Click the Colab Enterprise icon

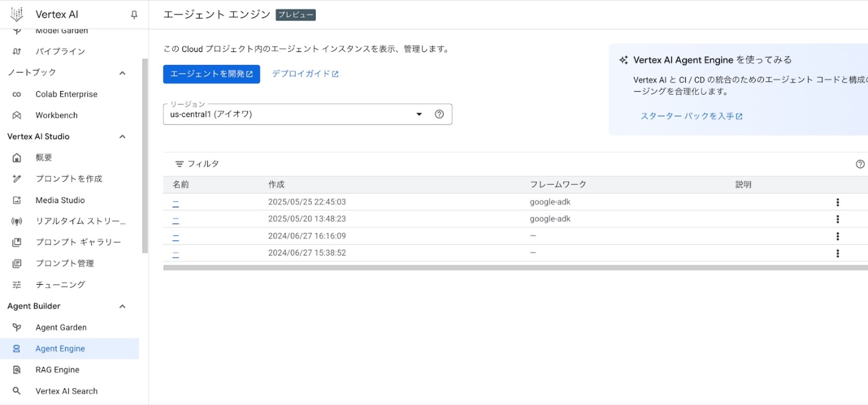[x=17, y=94]
